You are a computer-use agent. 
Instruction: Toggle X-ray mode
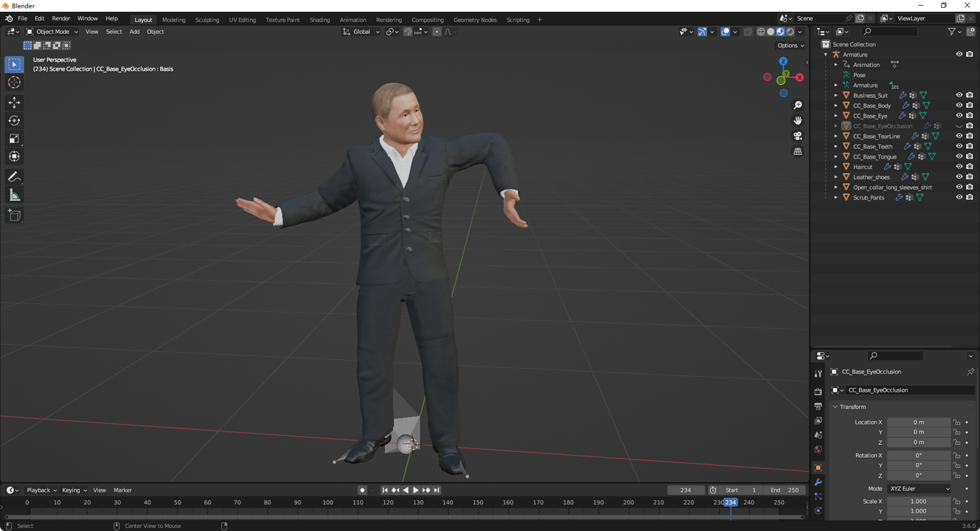(748, 31)
